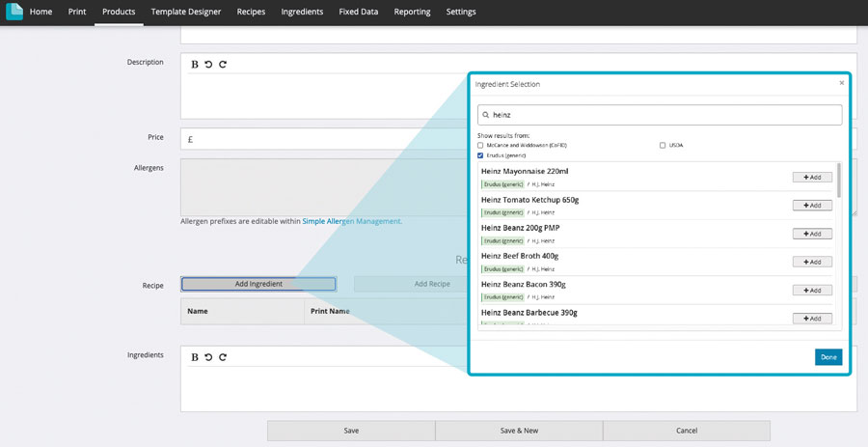Select the Products tab
This screenshot has height=447, width=868.
tap(119, 12)
